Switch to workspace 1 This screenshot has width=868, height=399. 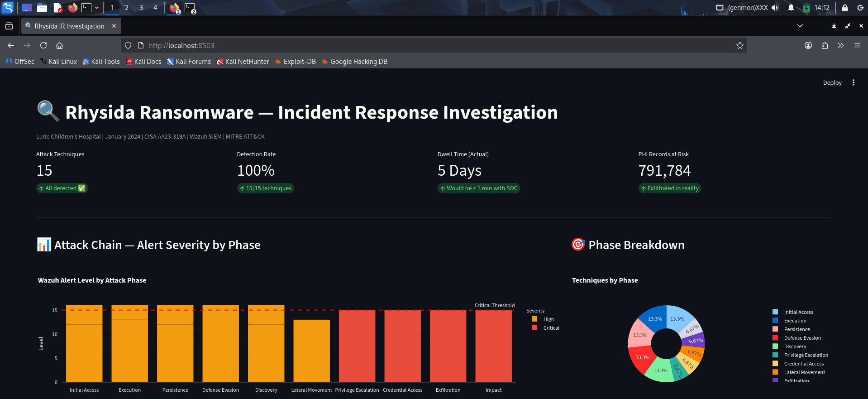[x=112, y=8]
